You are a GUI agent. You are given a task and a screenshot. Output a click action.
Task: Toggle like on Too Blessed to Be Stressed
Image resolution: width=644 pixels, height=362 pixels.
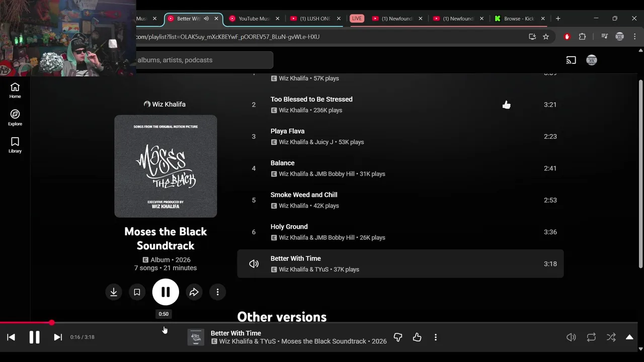tap(506, 105)
